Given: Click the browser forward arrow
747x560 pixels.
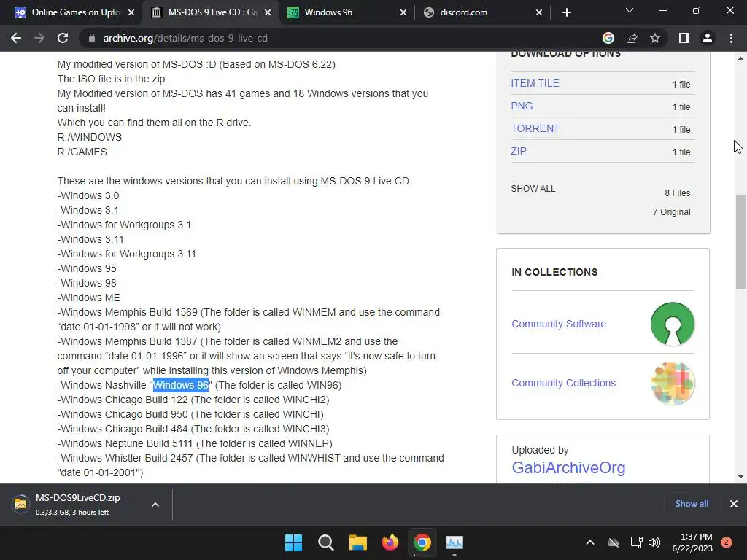Looking at the screenshot, I should (x=39, y=38).
